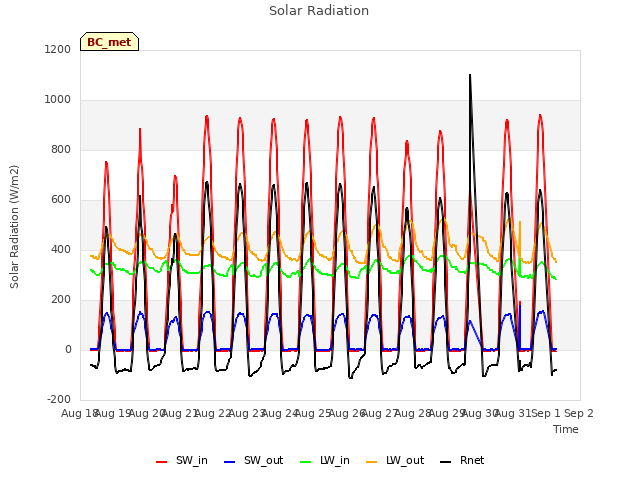640x480 pixels.
Task: Click the -200 y-axis tick label
Action: point(59,399)
